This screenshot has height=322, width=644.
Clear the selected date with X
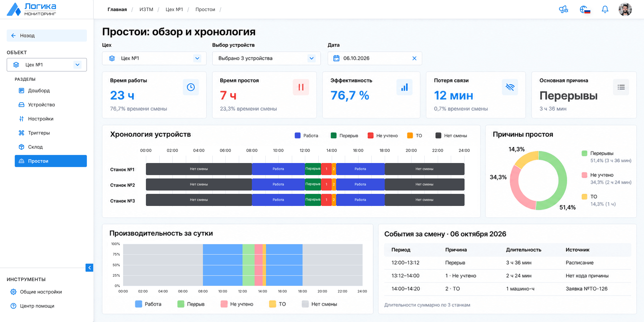click(414, 58)
